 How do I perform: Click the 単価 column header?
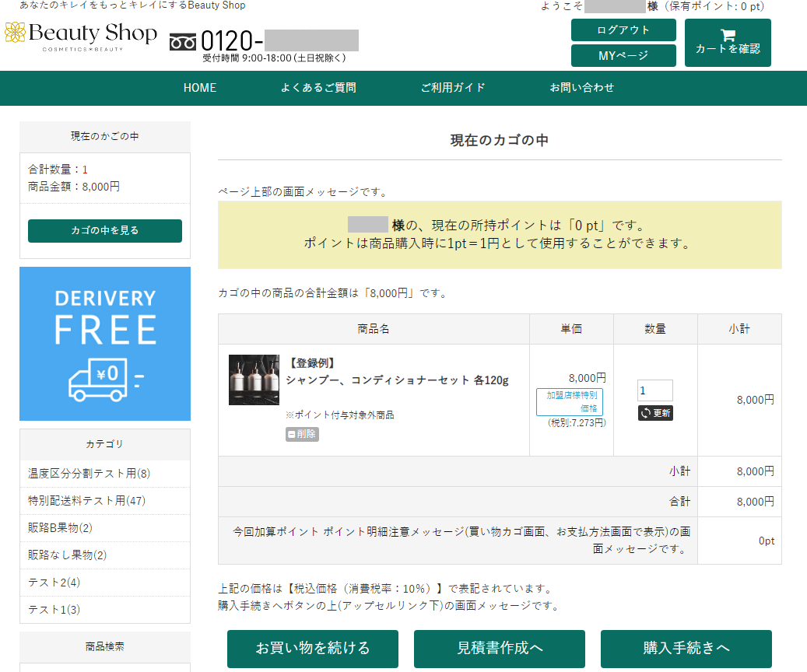pos(571,329)
